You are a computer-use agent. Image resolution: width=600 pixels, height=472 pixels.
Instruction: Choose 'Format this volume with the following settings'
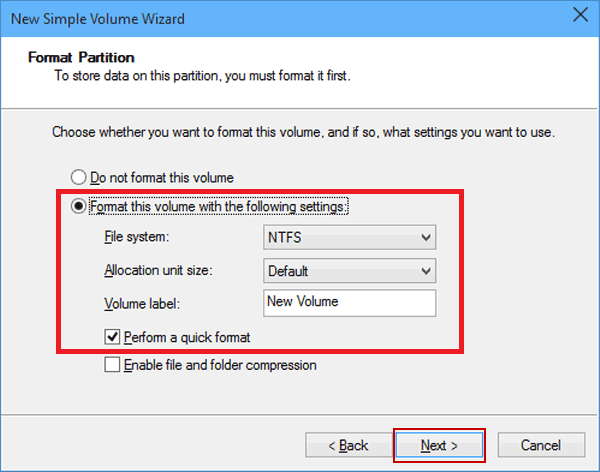pyautogui.click(x=75, y=207)
